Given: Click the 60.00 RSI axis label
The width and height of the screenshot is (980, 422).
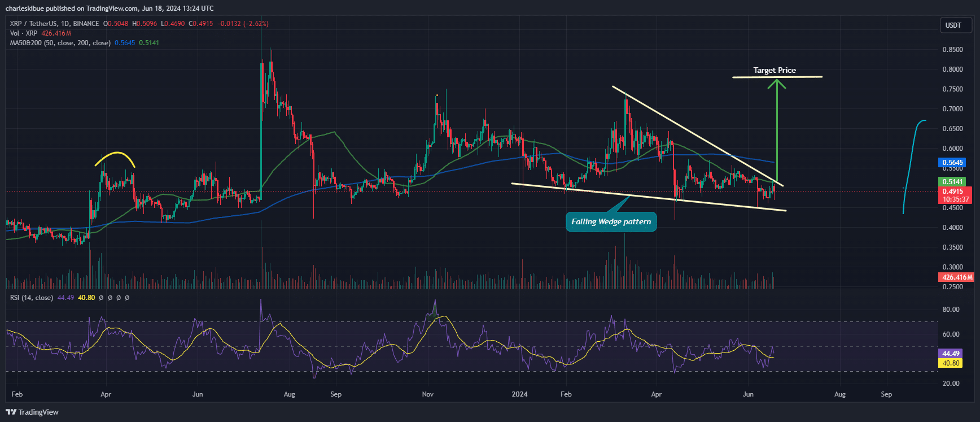Looking at the screenshot, I should click(951, 334).
